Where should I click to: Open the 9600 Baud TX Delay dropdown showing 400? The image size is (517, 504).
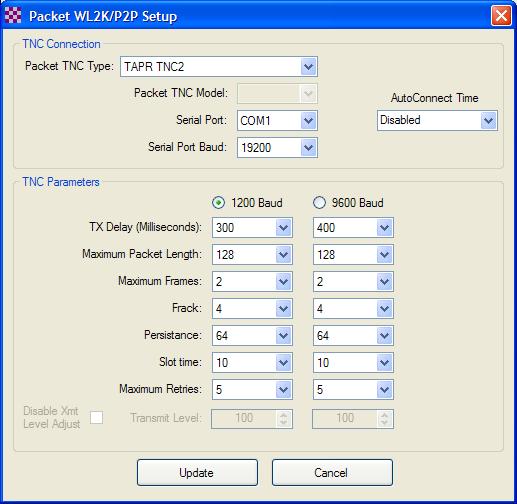click(353, 228)
